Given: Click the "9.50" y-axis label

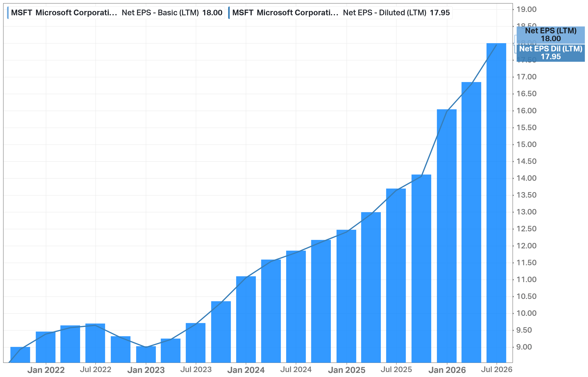Looking at the screenshot, I should point(524,330).
